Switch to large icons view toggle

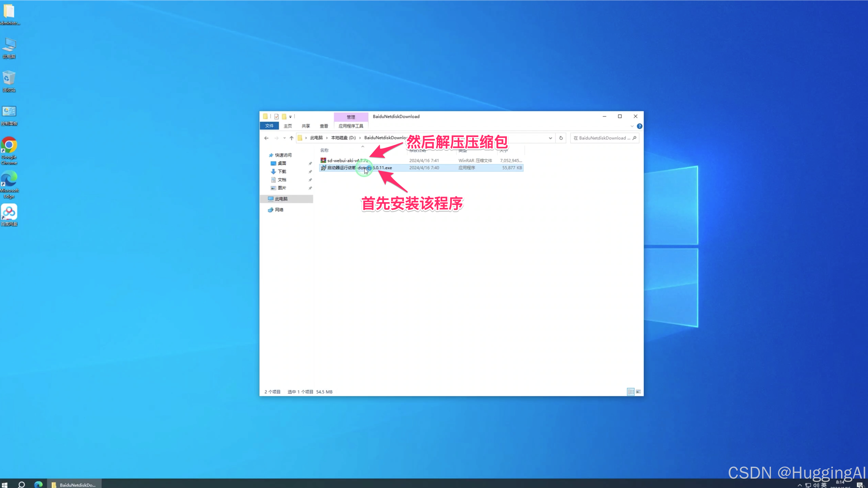(638, 392)
